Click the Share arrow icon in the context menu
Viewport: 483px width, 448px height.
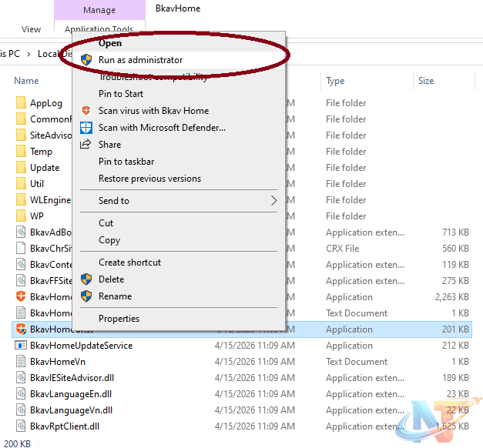click(86, 144)
